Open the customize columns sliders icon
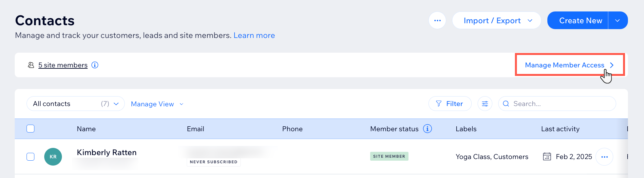This screenshot has width=644, height=178. (485, 104)
